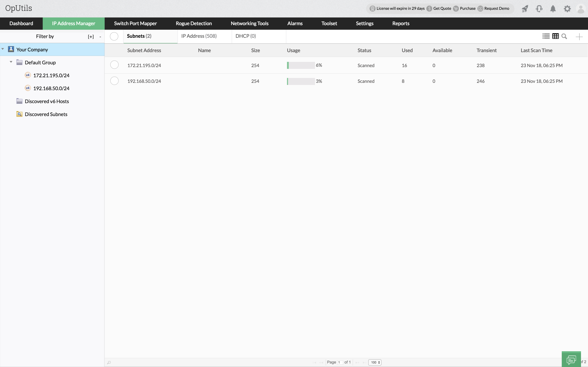The image size is (588, 367).
Task: Open the rows-per-page 100 dropdown
Action: tap(375, 362)
